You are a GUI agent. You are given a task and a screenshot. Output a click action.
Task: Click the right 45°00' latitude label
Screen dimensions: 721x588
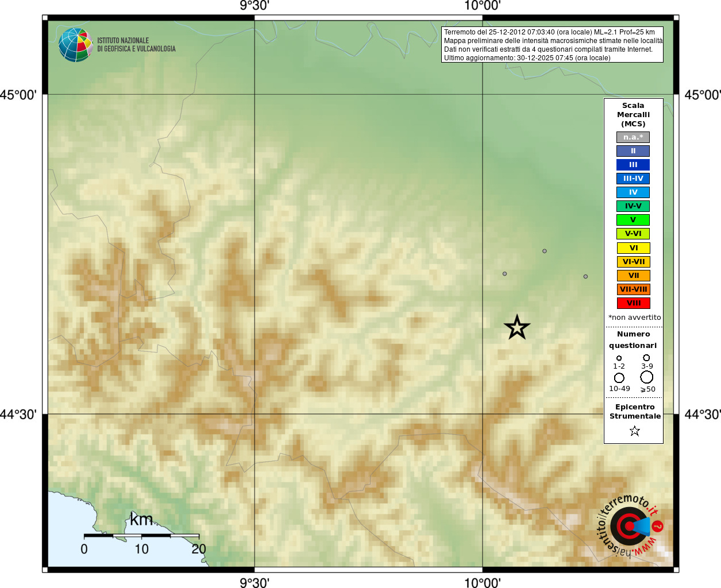point(703,95)
